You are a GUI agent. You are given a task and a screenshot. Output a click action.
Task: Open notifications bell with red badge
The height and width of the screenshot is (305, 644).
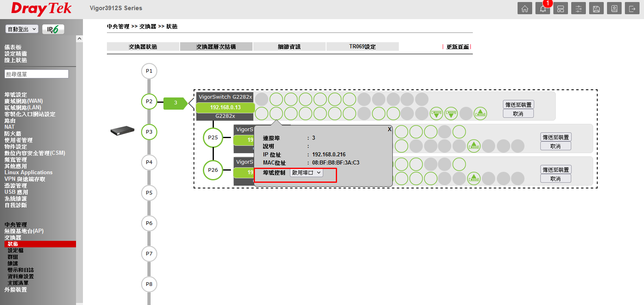pos(543,9)
